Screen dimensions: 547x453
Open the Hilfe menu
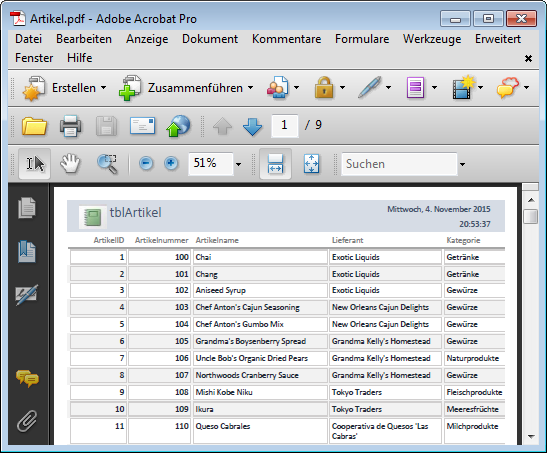point(80,58)
